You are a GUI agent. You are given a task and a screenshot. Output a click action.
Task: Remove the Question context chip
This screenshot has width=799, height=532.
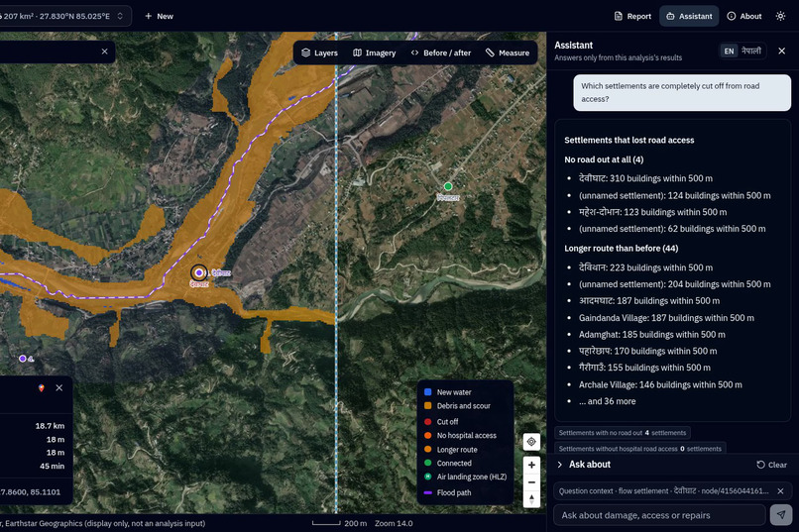point(780,491)
